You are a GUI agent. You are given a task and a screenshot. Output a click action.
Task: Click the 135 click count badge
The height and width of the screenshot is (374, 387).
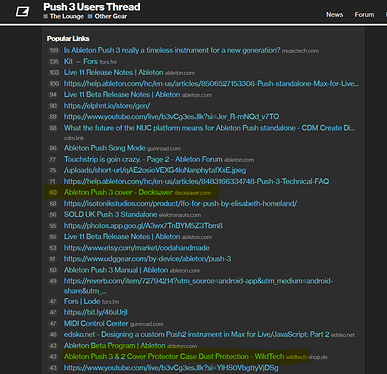click(x=54, y=62)
